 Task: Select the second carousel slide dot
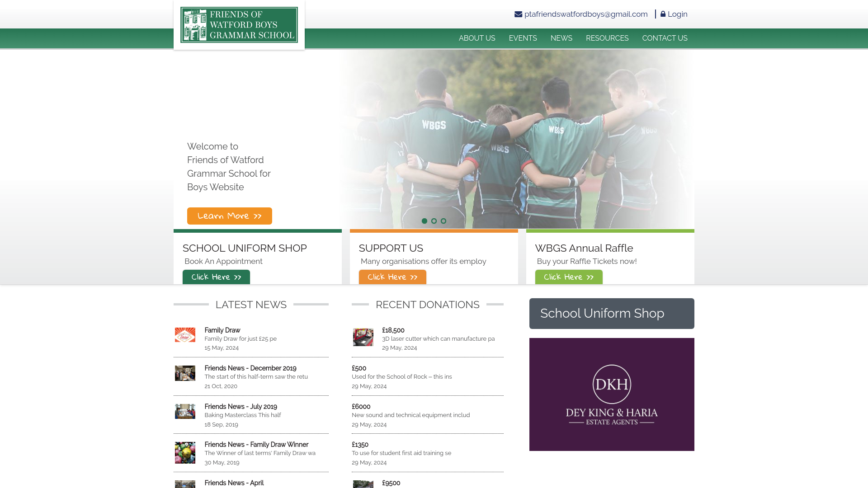pos(434,221)
